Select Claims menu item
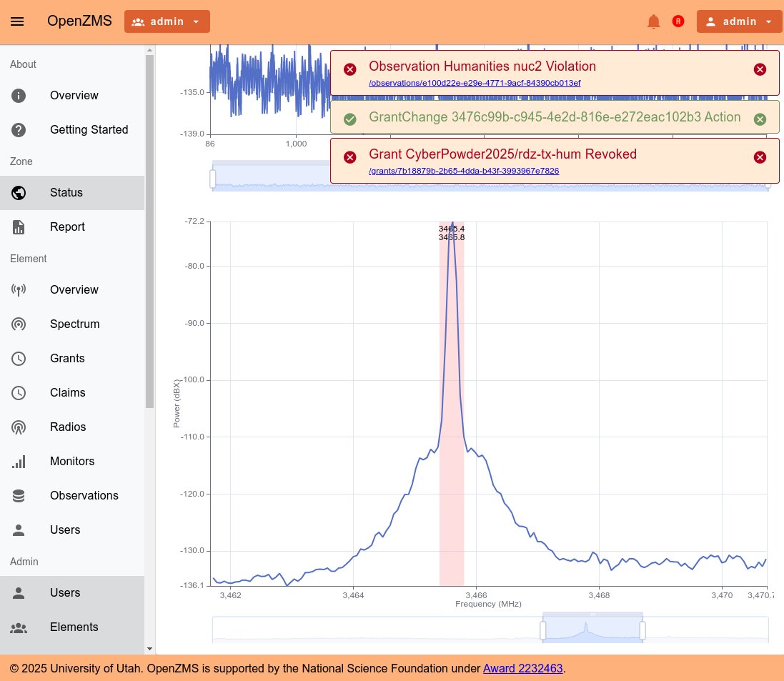The image size is (784, 681). pyautogui.click(x=72, y=393)
